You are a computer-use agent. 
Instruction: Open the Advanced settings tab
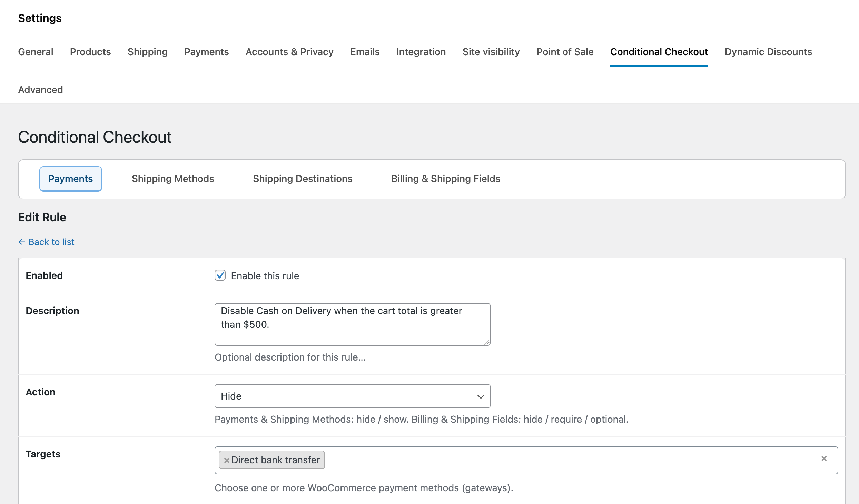(x=40, y=90)
